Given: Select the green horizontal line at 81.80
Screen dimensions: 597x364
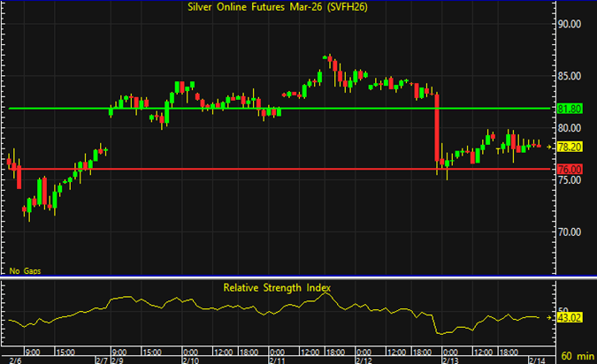Looking at the screenshot, I should (265, 108).
